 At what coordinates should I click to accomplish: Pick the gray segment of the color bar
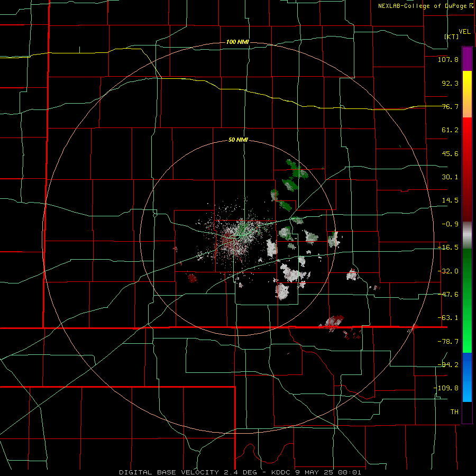(467, 235)
